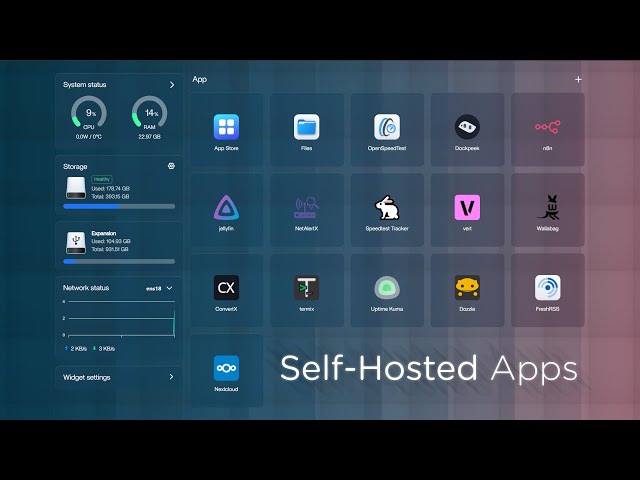This screenshot has width=640, height=480.
Task: Launch Speedtest Tracker
Action: point(387,209)
